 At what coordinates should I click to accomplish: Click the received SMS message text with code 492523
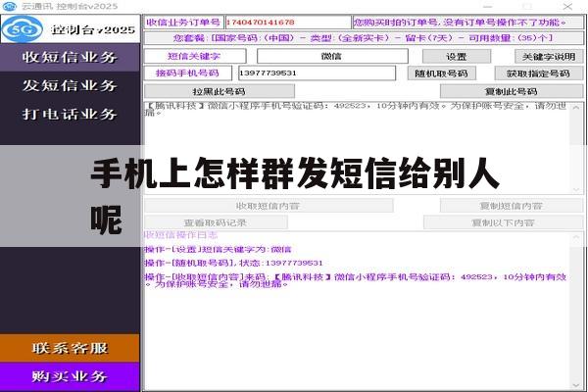coord(357,109)
